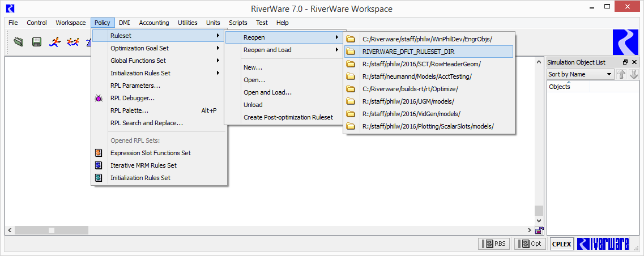This screenshot has height=256, width=644.
Task: Click the CPLEX status bar button
Action: [x=561, y=244]
